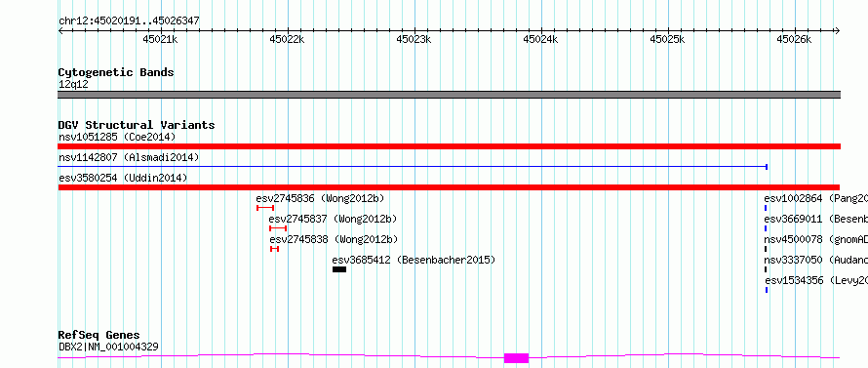Click ruler tick label 45022k
The width and height of the screenshot is (868, 368).
click(287, 39)
